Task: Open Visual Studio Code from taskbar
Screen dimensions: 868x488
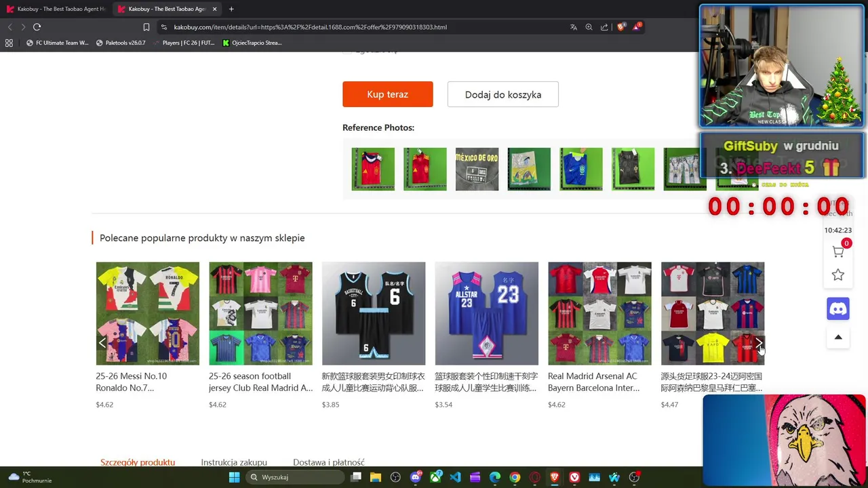Action: (455, 477)
